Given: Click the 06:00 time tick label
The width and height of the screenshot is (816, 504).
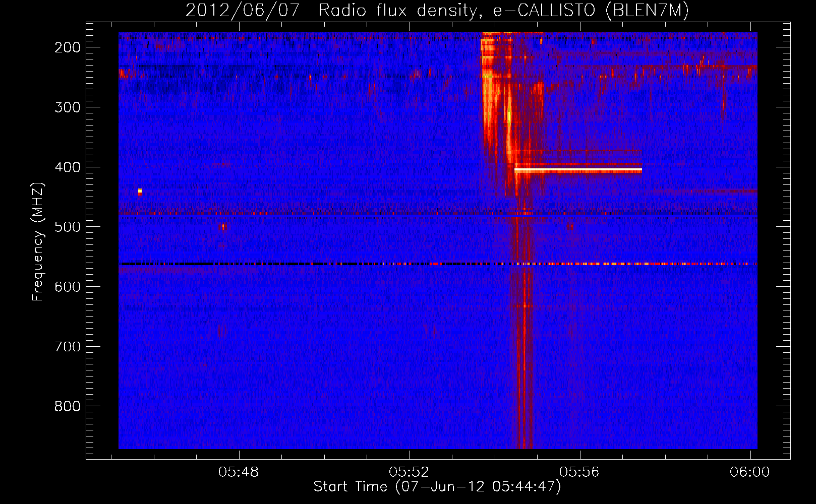Looking at the screenshot, I should 750,472.
